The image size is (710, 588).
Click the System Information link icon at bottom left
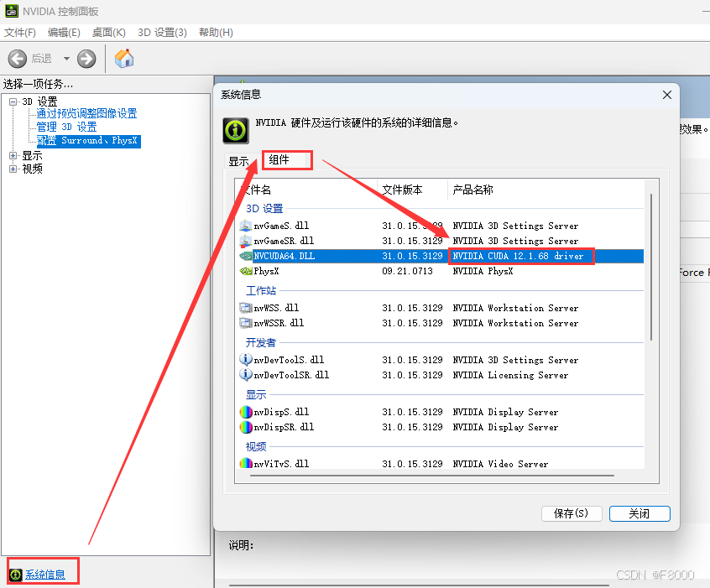click(x=16, y=575)
